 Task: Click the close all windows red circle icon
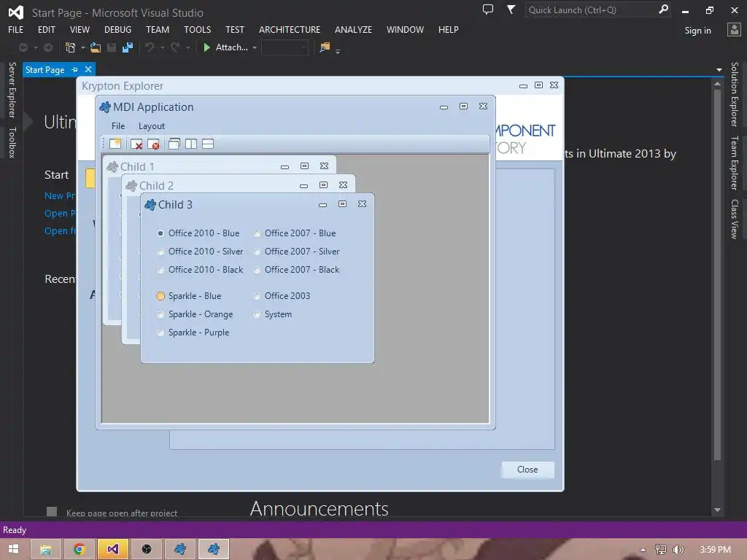click(153, 144)
